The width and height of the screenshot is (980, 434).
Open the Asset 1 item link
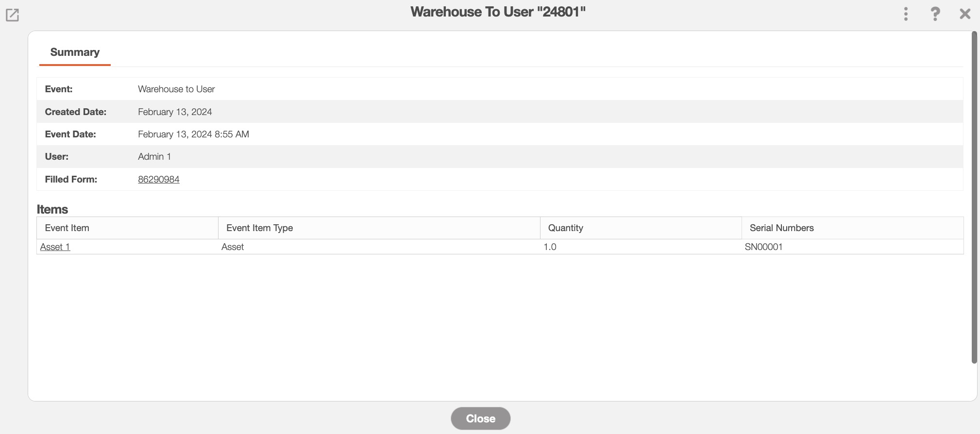55,247
